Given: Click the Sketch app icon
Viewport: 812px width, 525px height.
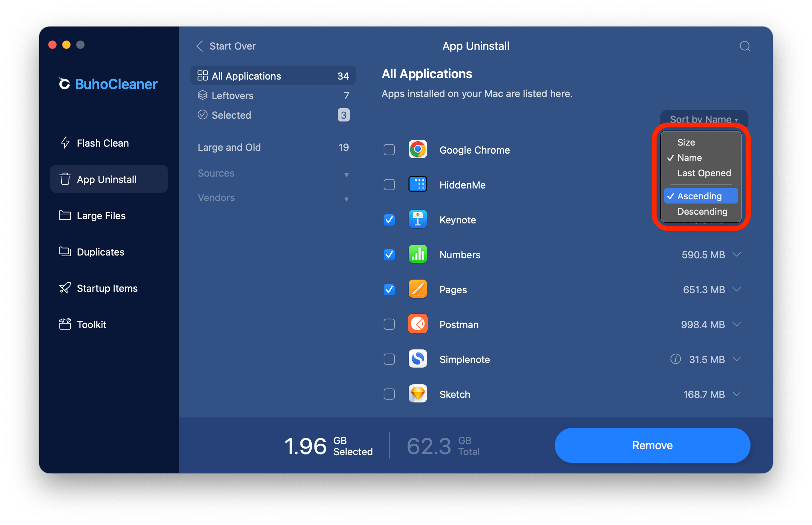Looking at the screenshot, I should point(418,394).
